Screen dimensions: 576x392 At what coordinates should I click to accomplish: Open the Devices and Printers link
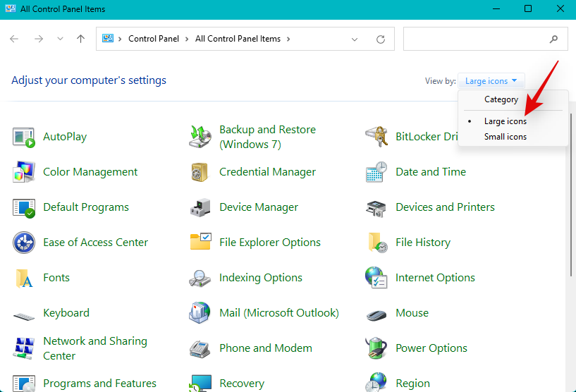coord(445,207)
